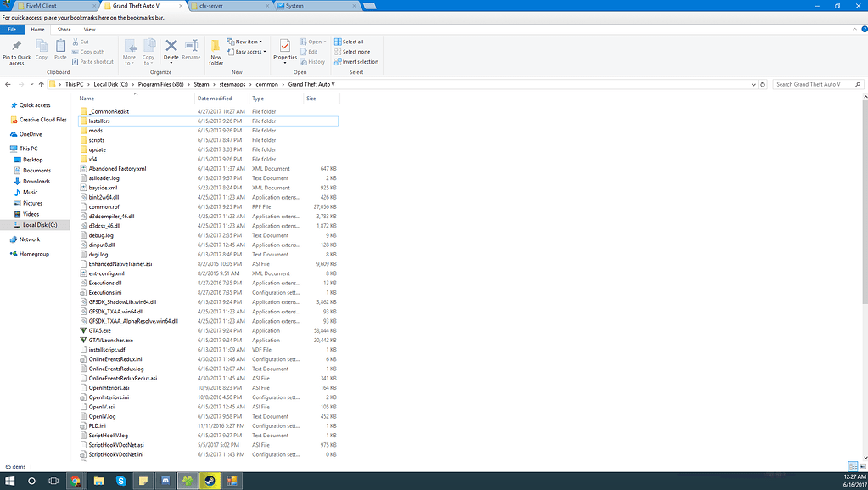
Task: Select Downloads in the navigation pane
Action: 36,181
